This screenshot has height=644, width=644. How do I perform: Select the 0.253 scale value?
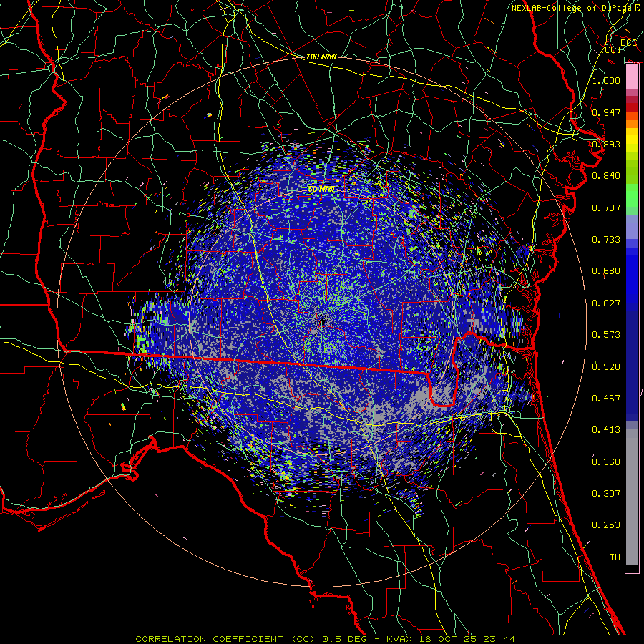[606, 525]
